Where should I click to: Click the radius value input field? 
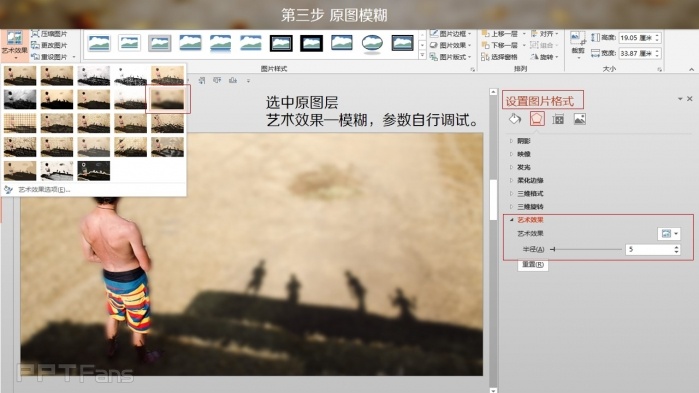(x=650, y=250)
